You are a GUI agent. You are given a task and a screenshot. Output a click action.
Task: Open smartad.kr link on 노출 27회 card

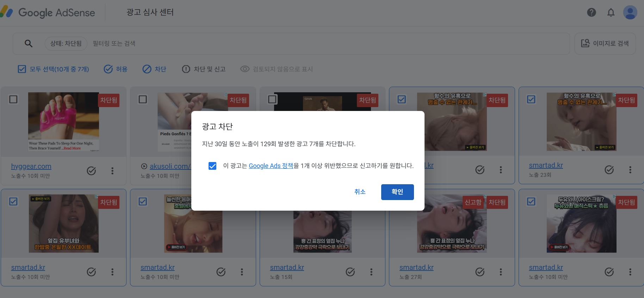(416, 267)
